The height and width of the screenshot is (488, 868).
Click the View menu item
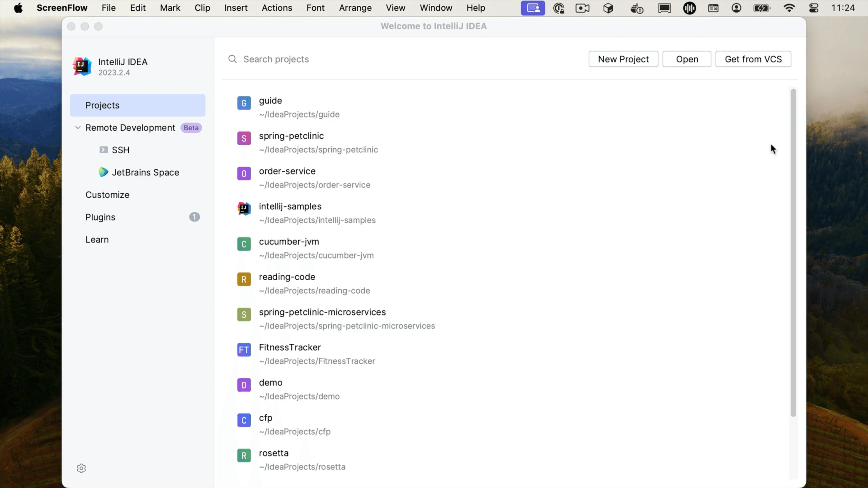click(395, 8)
